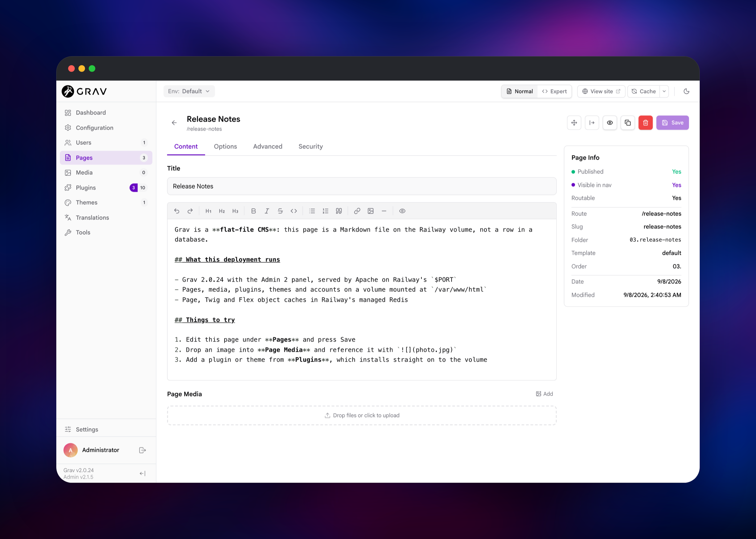Clear cache using Cache button
Image resolution: width=756 pixels, height=539 pixels.
pyautogui.click(x=644, y=91)
